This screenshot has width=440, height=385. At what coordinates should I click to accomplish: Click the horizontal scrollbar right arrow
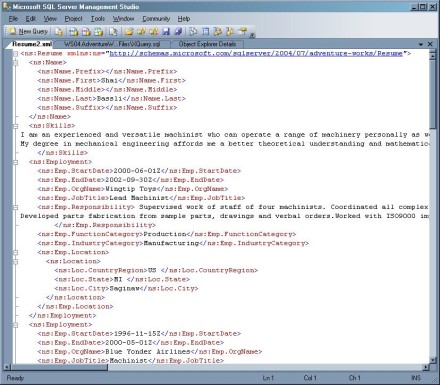(426, 367)
